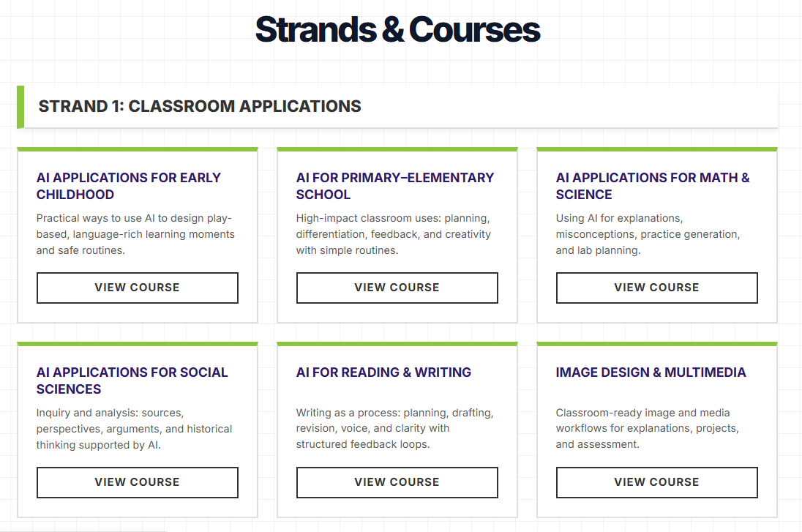Open the AI Applications for Early Childhood course title
Image resolution: width=802 pixels, height=532 pixels.
[x=128, y=186]
